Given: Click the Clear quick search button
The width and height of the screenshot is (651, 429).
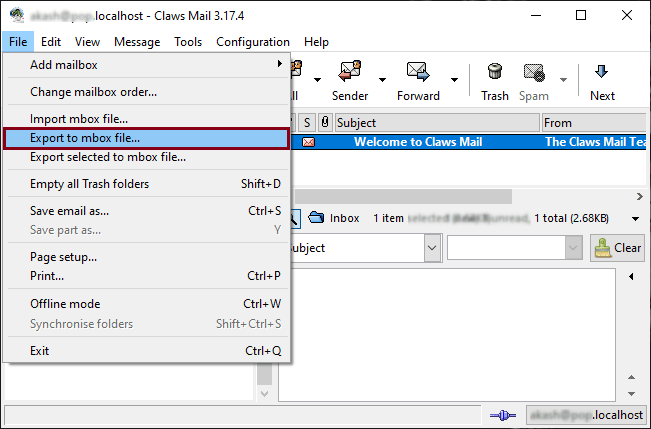Looking at the screenshot, I should pyautogui.click(x=617, y=248).
